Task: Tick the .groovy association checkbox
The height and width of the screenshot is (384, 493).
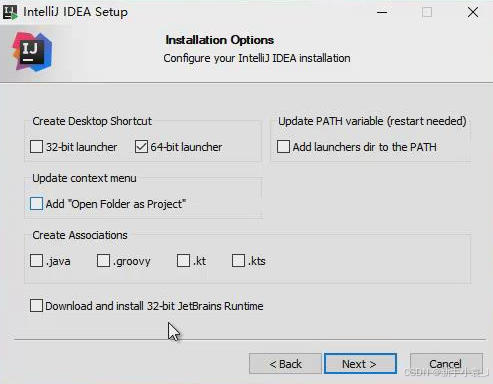Action: [103, 261]
